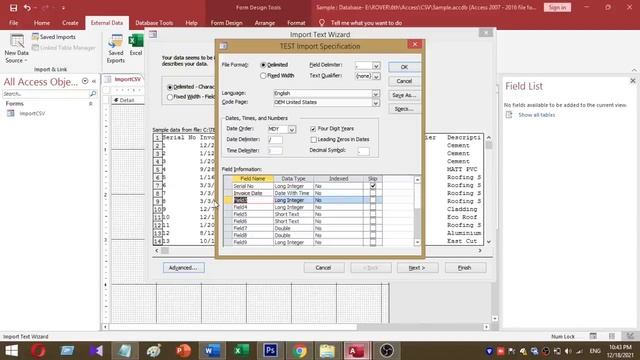Open Code Page dropdown
The width and height of the screenshot is (640, 360).
(x=375, y=103)
